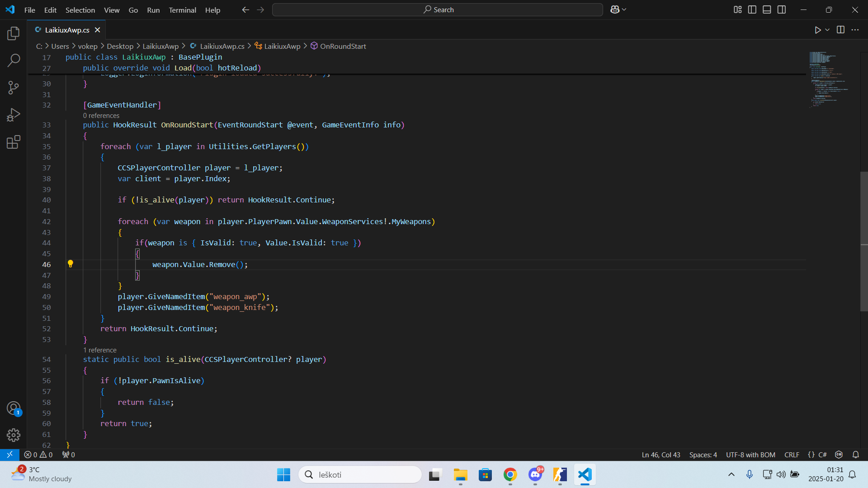Click the Customize Layout icon
868x488 pixels.
pyautogui.click(x=737, y=9)
